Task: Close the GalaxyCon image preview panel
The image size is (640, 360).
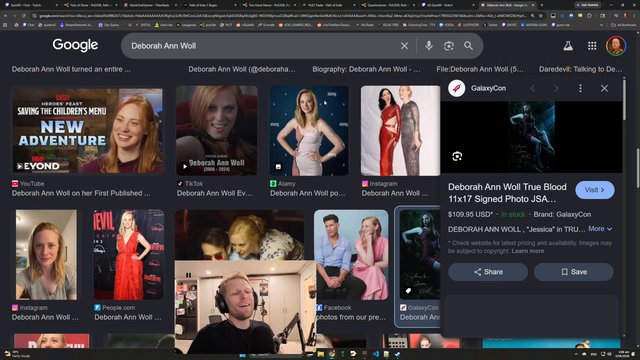Action: 604,88
